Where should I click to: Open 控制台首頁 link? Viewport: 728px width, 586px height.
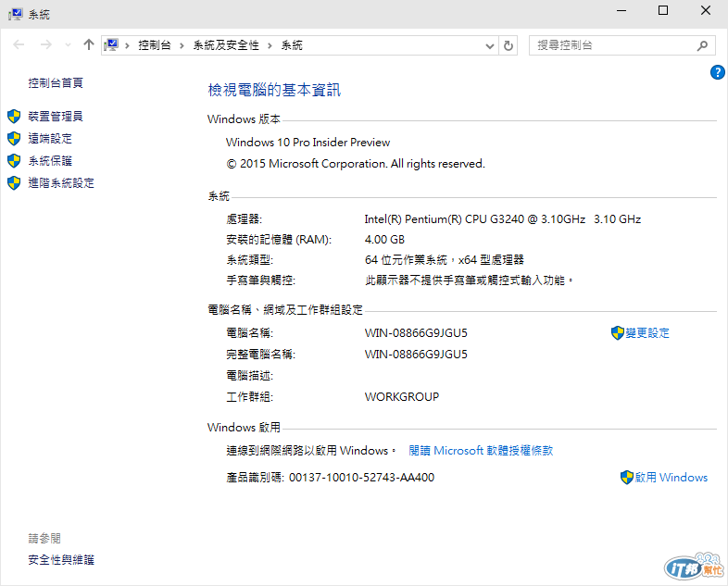tap(56, 83)
